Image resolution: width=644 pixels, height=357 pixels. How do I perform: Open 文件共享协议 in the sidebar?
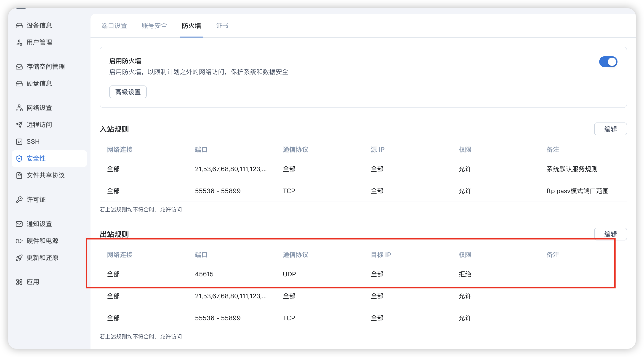(45, 176)
